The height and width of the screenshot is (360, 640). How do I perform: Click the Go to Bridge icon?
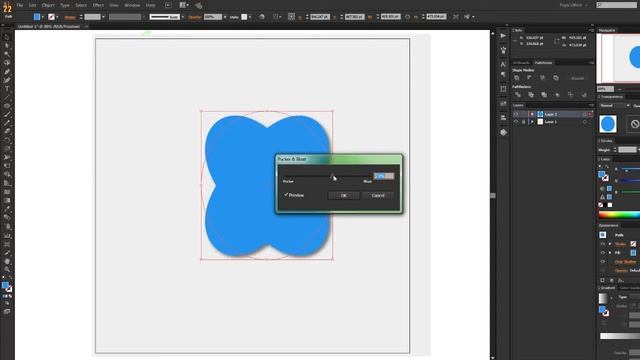168,5
